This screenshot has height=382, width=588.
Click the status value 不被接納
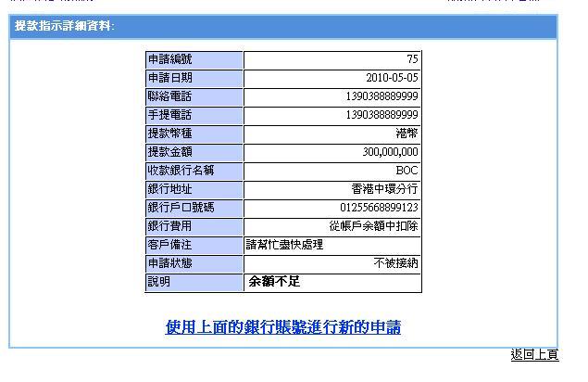tap(395, 263)
